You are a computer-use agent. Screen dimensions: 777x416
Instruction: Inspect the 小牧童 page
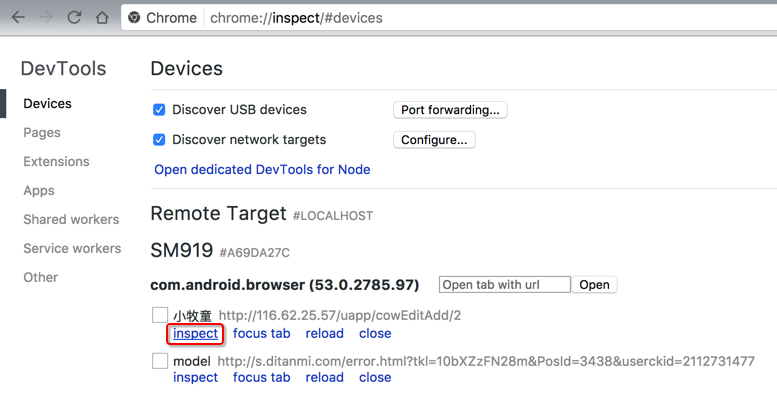[x=195, y=334]
